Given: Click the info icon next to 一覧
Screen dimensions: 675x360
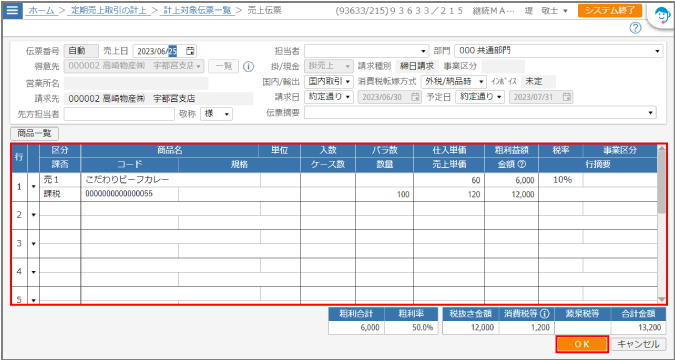Looking at the screenshot, I should pyautogui.click(x=248, y=67).
